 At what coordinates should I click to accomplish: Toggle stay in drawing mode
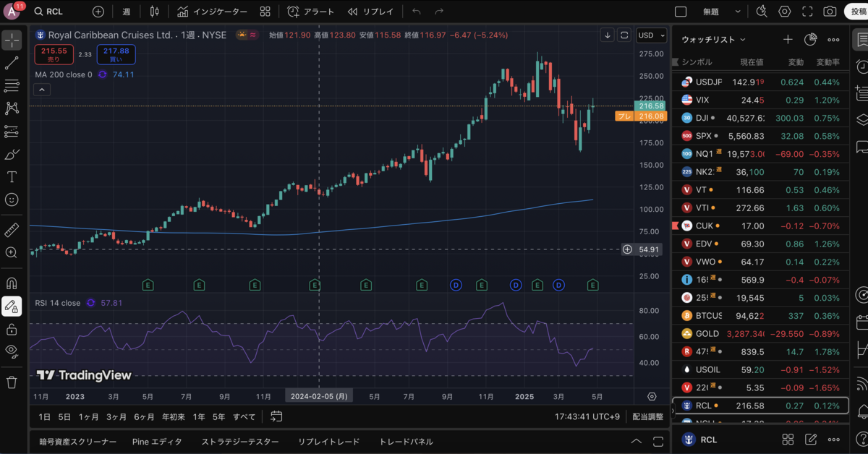pyautogui.click(x=12, y=307)
